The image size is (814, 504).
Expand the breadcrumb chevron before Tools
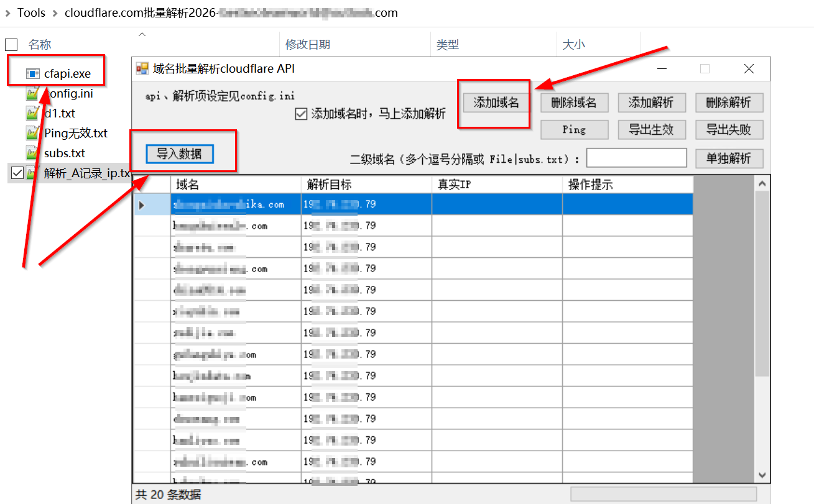[x=7, y=13]
